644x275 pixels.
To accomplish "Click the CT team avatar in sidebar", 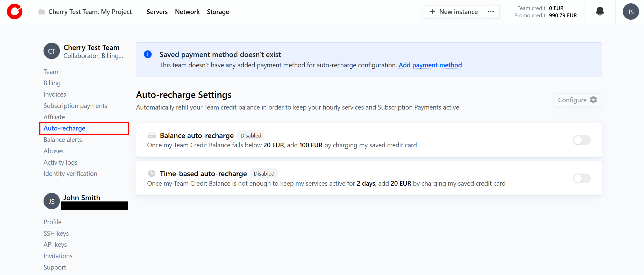I will click(x=52, y=51).
